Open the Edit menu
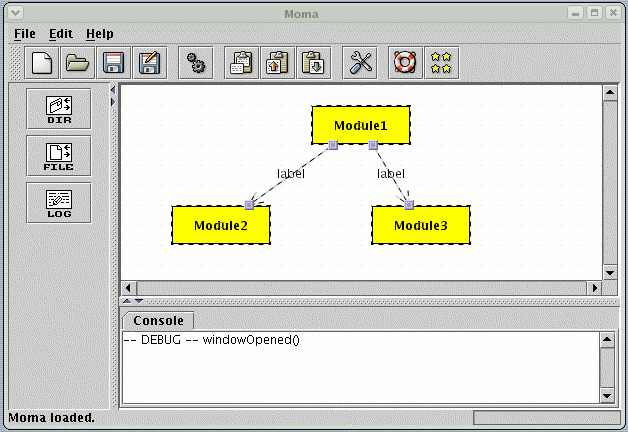 click(x=61, y=34)
